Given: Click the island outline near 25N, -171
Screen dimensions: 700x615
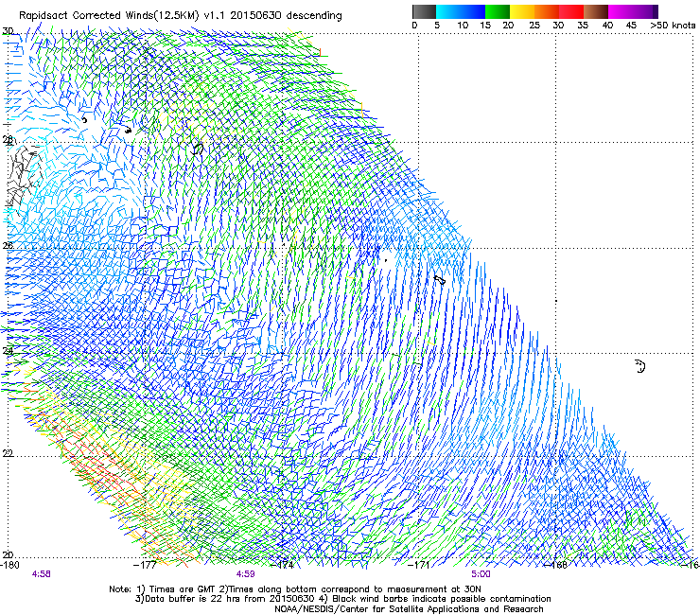Looking at the screenshot, I should tap(440, 280).
